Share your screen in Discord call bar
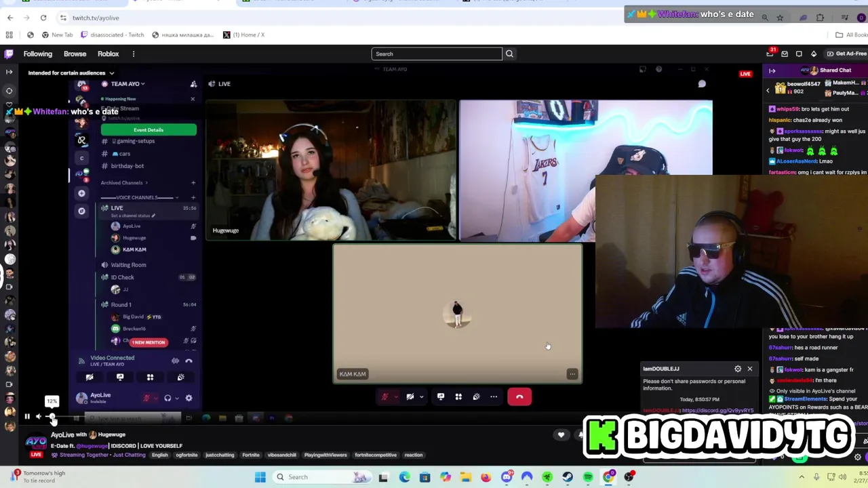The height and width of the screenshot is (488, 868). click(441, 396)
